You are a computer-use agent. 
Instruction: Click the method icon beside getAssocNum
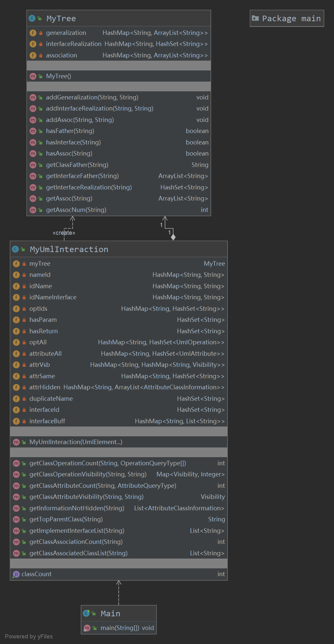click(33, 210)
